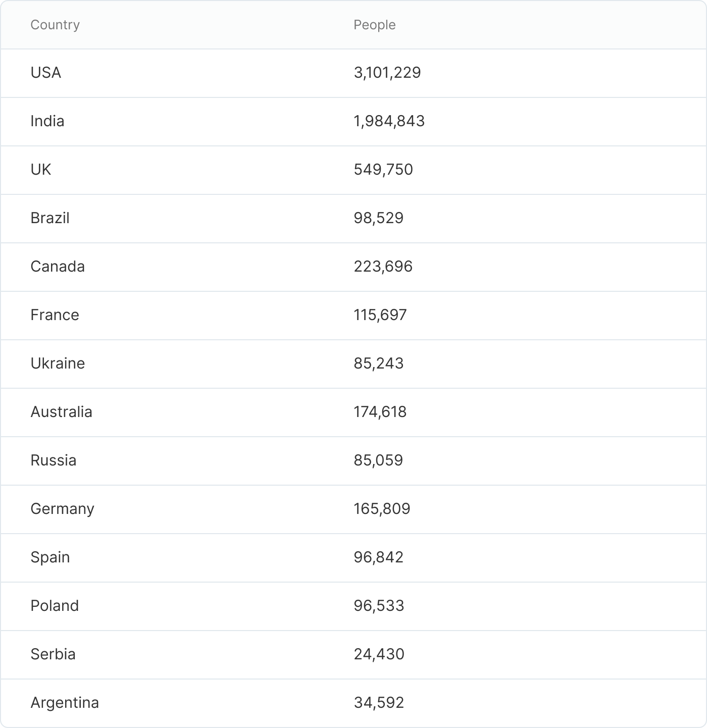
Task: Click the Country column header
Action: tap(55, 25)
